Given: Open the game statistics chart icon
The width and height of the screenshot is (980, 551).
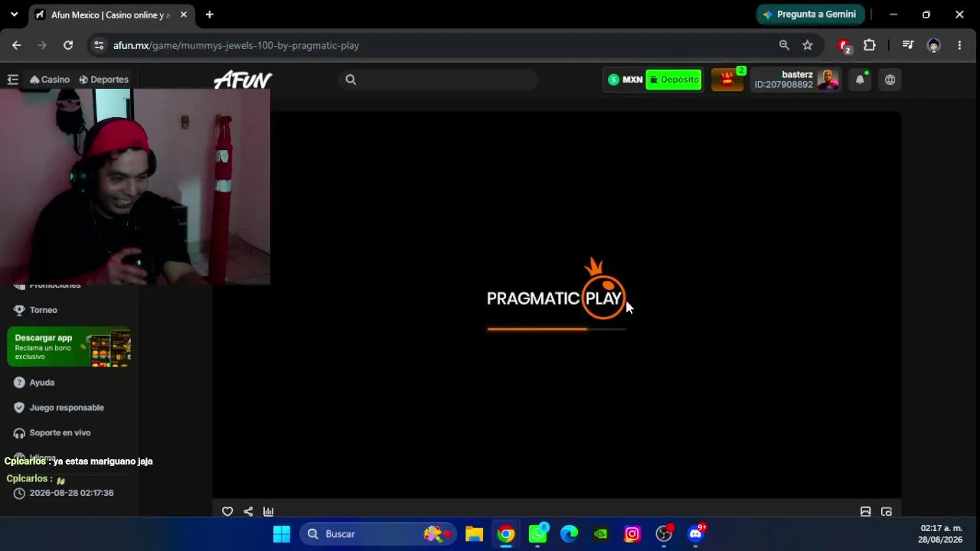Looking at the screenshot, I should click(269, 511).
